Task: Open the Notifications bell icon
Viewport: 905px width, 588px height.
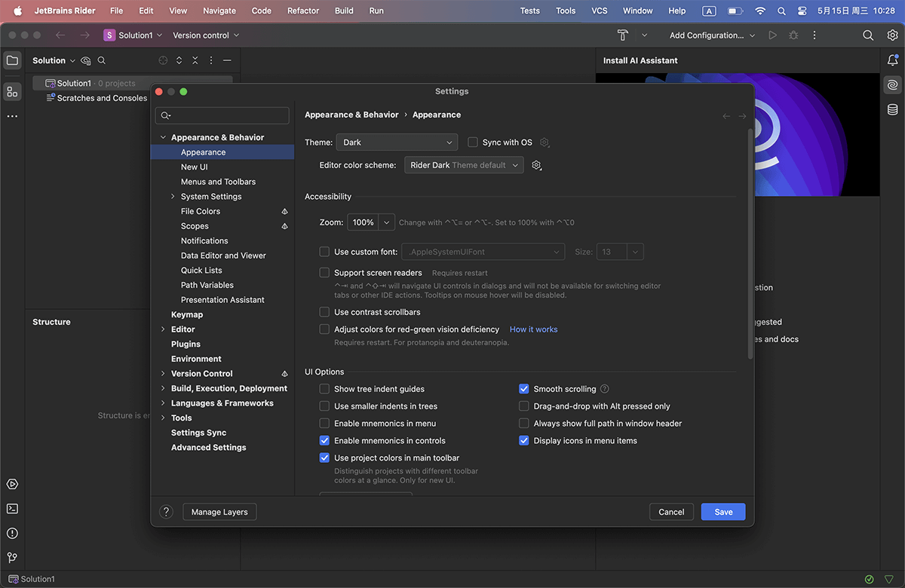Action: [x=893, y=60]
